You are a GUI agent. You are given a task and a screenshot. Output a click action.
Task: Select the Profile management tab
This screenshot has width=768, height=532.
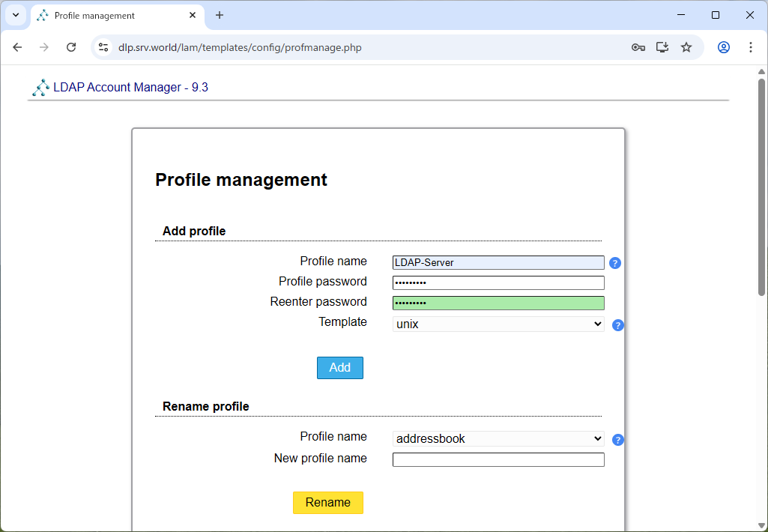click(112, 15)
